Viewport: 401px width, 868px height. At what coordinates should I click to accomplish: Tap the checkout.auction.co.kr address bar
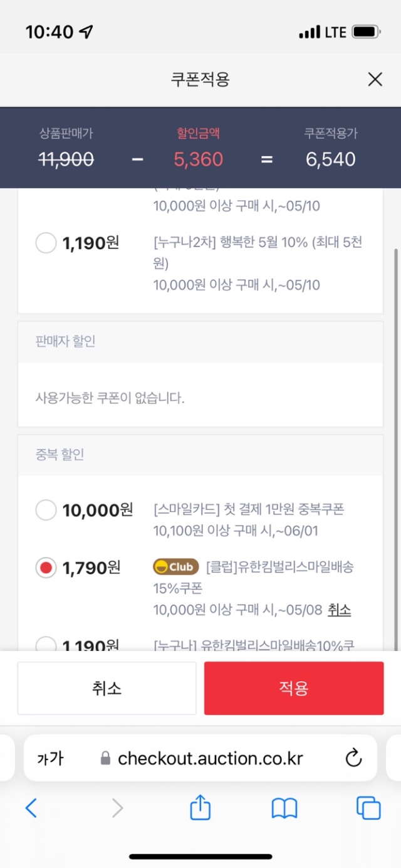click(200, 758)
